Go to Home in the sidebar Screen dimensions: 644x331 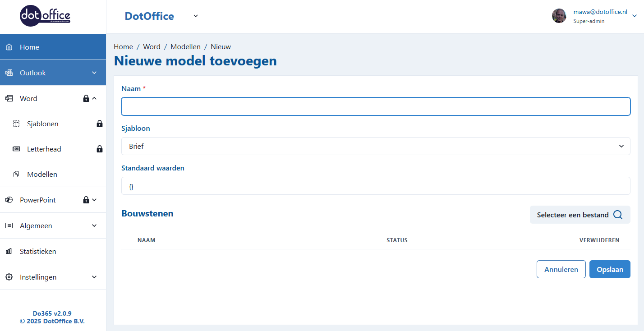coord(30,47)
